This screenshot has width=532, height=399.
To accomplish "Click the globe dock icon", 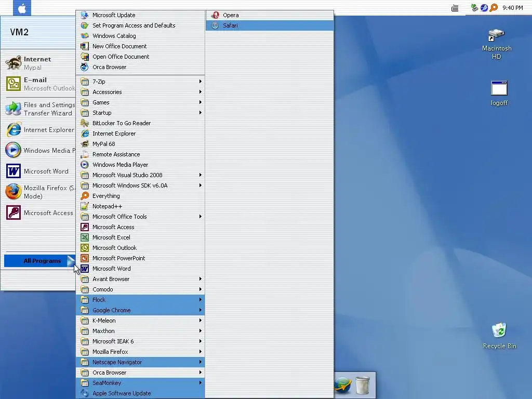I will pyautogui.click(x=343, y=385).
